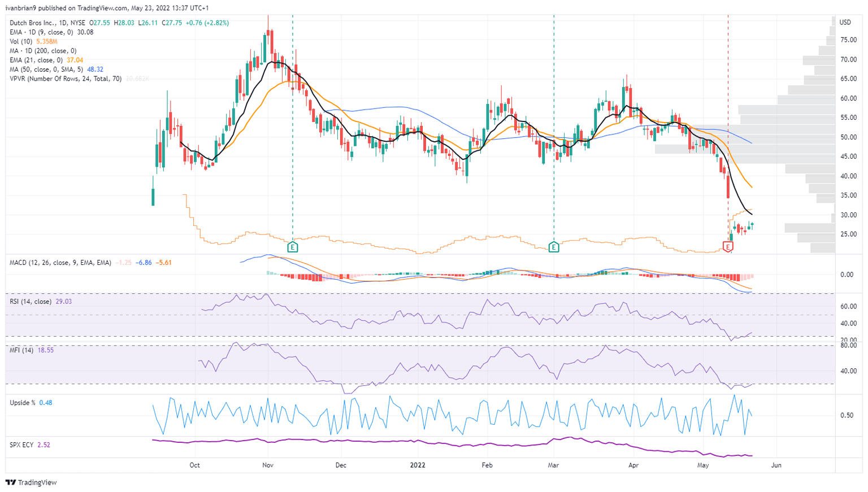Click the EMA 9 value 30.08
Screen dimensions: 868x492
point(85,32)
